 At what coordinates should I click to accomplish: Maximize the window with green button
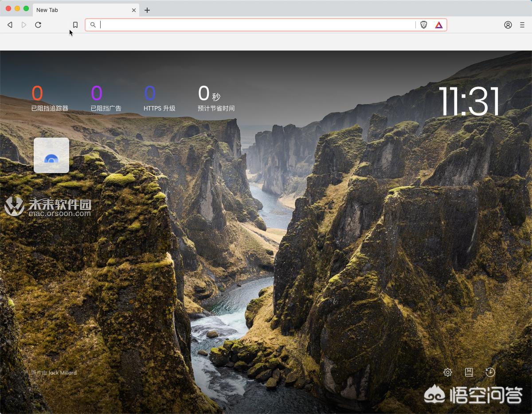coord(26,8)
